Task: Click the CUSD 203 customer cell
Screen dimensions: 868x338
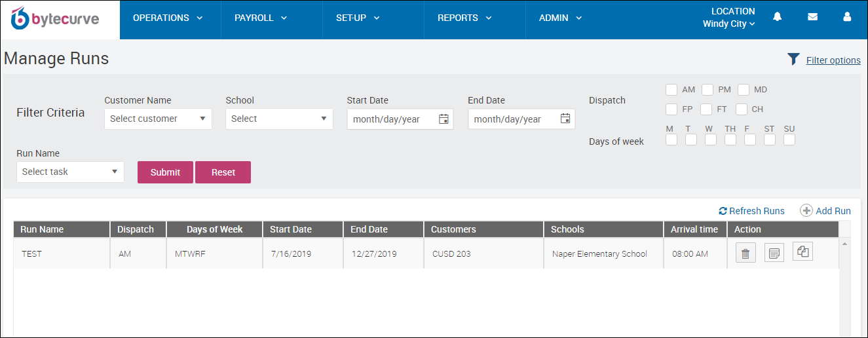Action: (484, 254)
